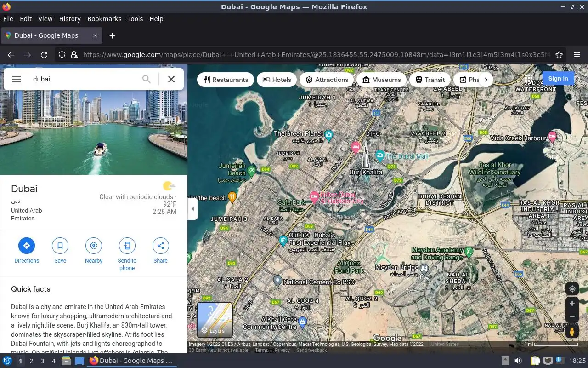Click the Vida Creek Harbour hotel pin
Viewport: 588px width, 368px height.
point(553,137)
